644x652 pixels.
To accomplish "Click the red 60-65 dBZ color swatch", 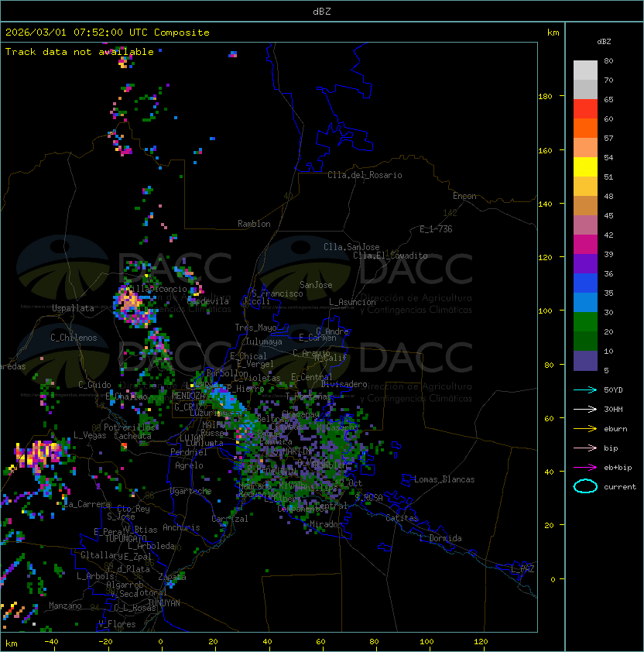I will [585, 109].
